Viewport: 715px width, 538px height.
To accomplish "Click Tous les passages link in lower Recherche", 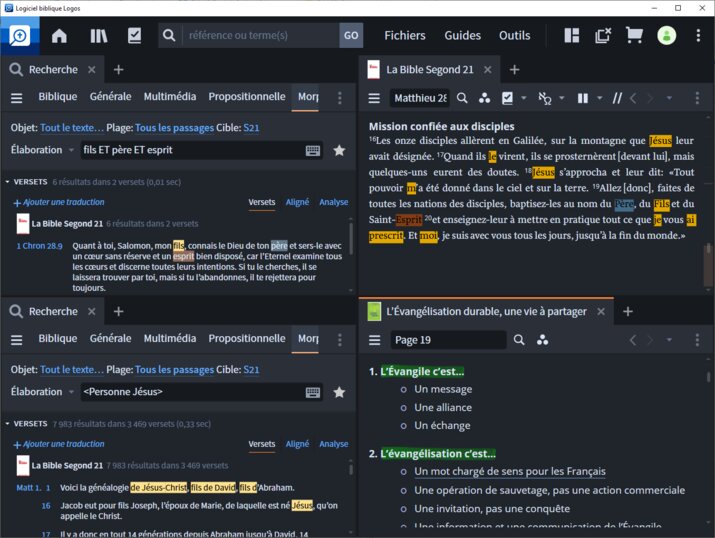I will click(174, 370).
